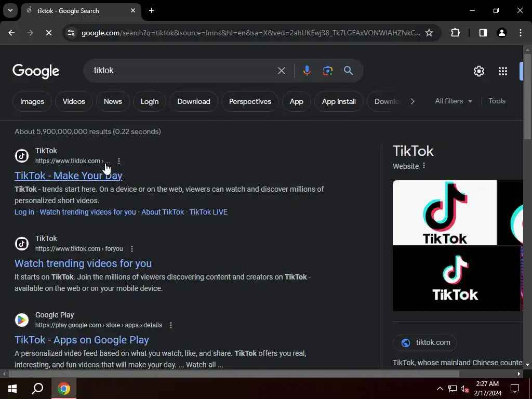532x399 pixels.
Task: Bookmark this page with the star icon
Action: (x=429, y=33)
